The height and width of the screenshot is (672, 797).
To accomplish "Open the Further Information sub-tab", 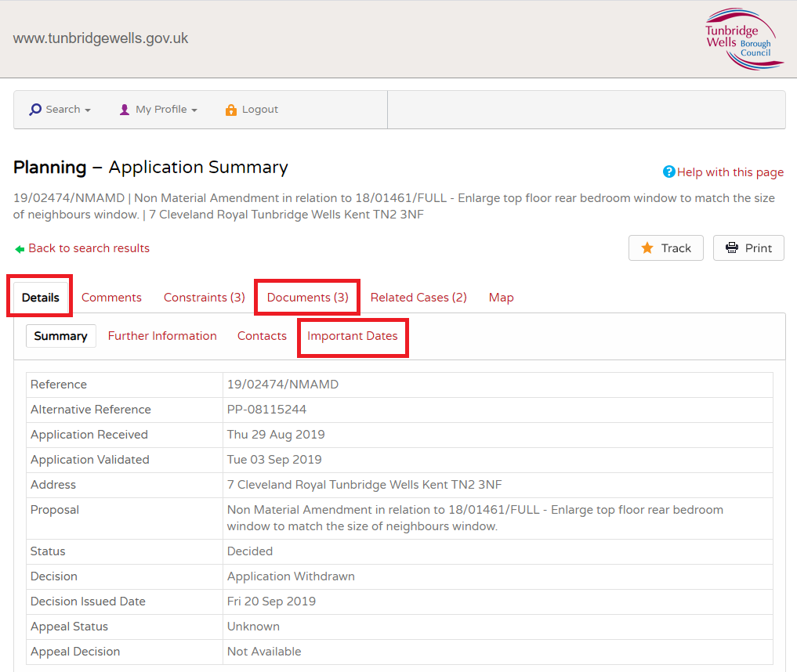I will (x=162, y=336).
